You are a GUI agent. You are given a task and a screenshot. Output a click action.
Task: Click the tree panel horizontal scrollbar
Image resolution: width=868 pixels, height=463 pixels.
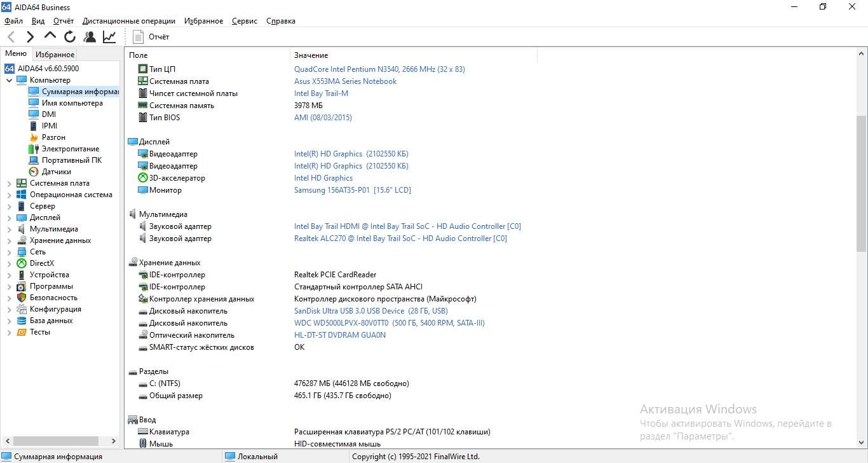point(56,441)
